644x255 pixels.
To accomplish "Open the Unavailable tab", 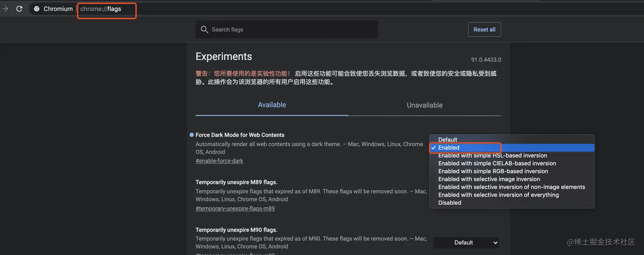I will click(x=425, y=105).
